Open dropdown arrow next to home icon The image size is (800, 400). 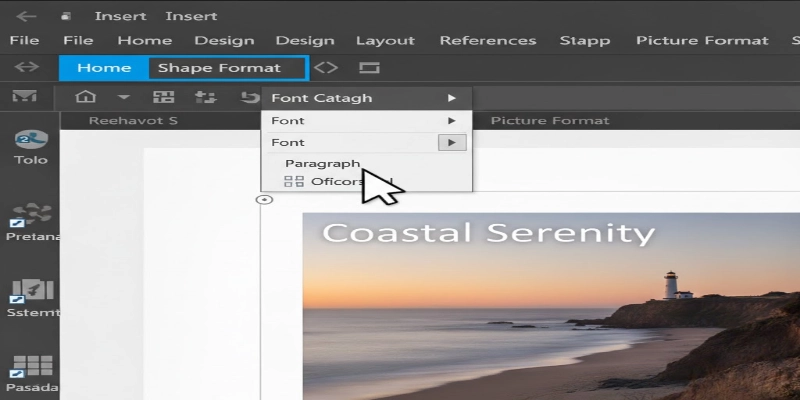click(124, 97)
